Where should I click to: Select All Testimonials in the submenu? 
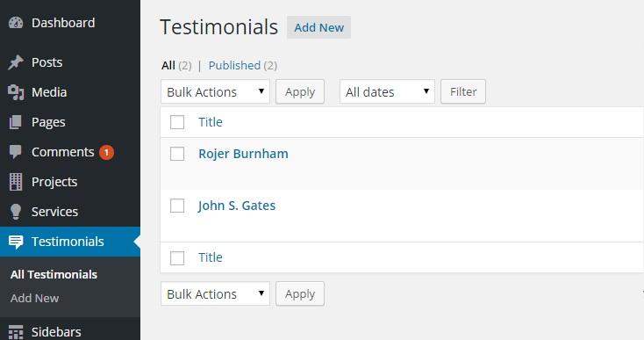click(54, 274)
